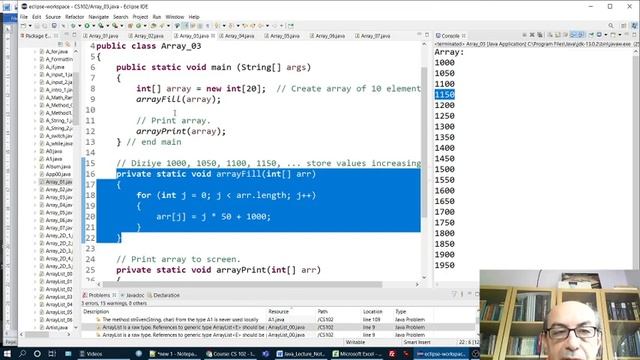Click editor vertical scrollbar
Screen dimensions: 640x360
coord(424,143)
